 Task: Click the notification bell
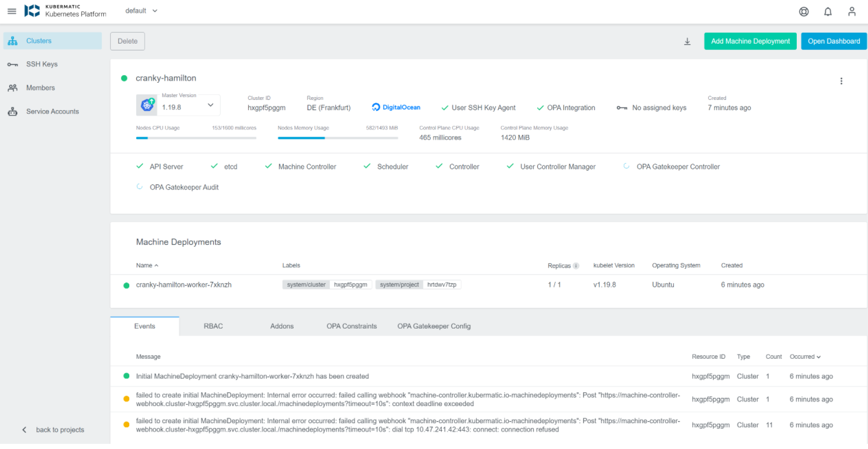(827, 11)
